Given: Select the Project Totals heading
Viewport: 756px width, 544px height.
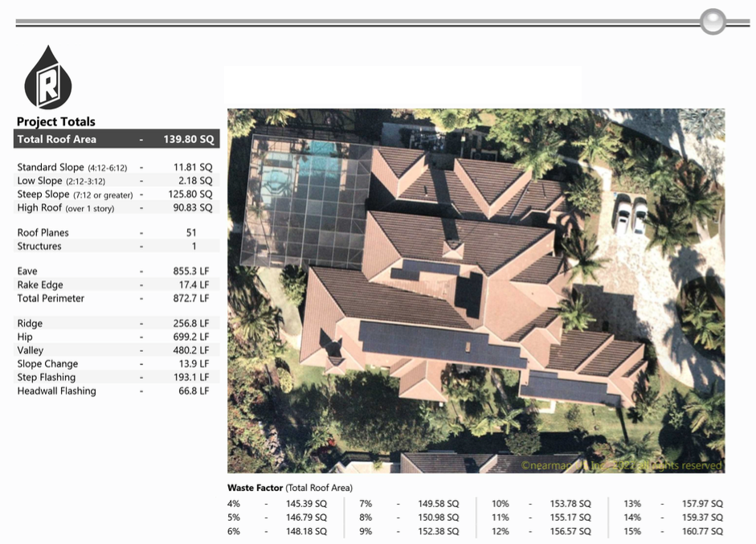Looking at the screenshot, I should click(x=56, y=121).
